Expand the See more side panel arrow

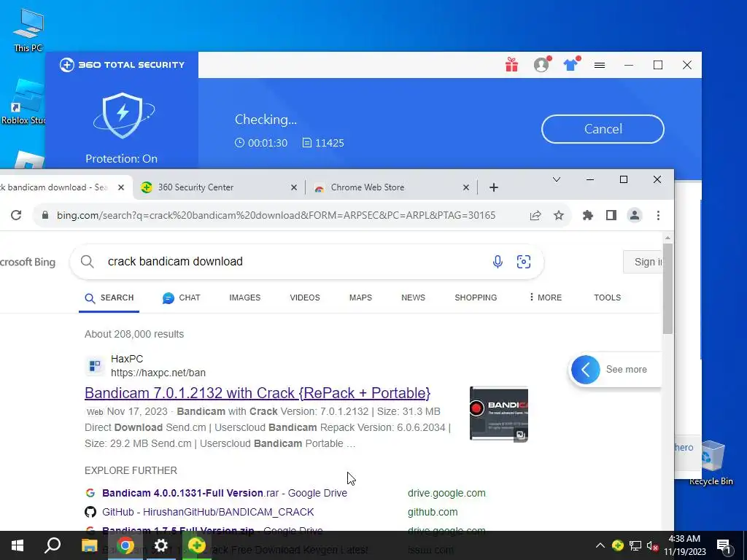[x=586, y=370]
